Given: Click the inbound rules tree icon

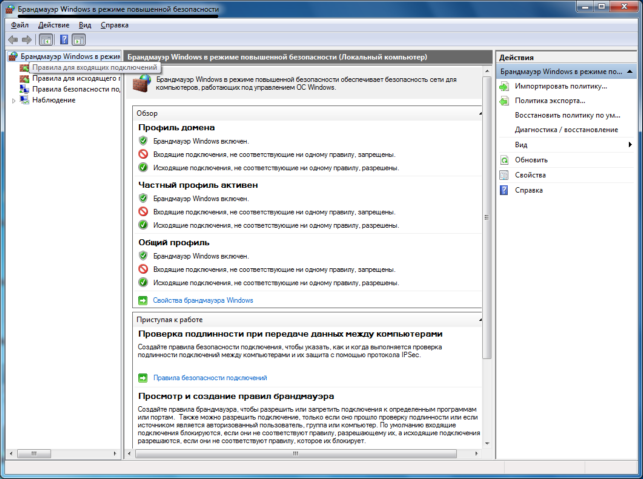Looking at the screenshot, I should (25, 68).
